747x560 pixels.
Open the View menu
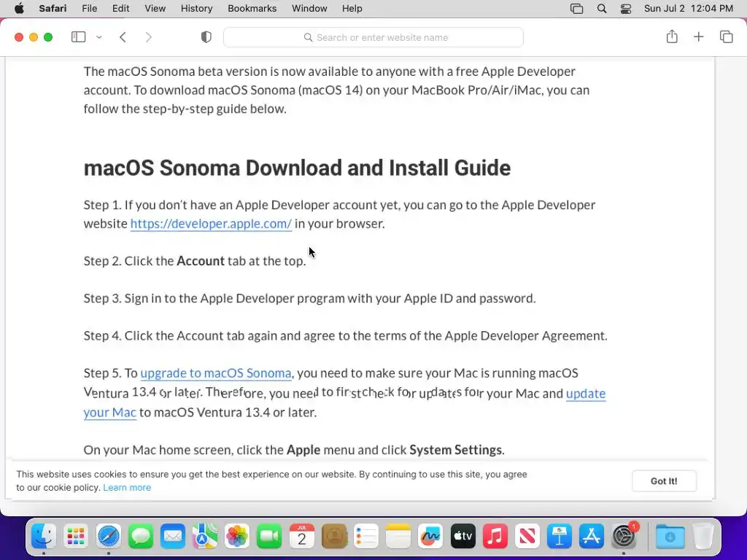pos(155,9)
